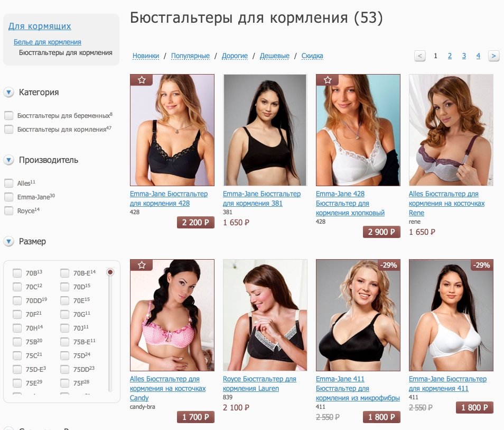Screen dimensions: 504x430
Task: Select Бюстгальтеры для беременных category checkbox
Action: coord(8,115)
